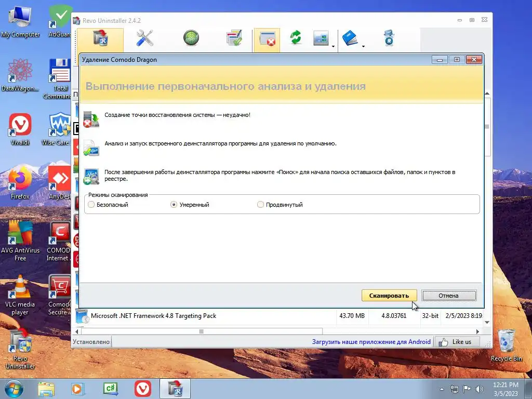Open My Computer desktop icon
The image size is (532, 399).
point(20,21)
